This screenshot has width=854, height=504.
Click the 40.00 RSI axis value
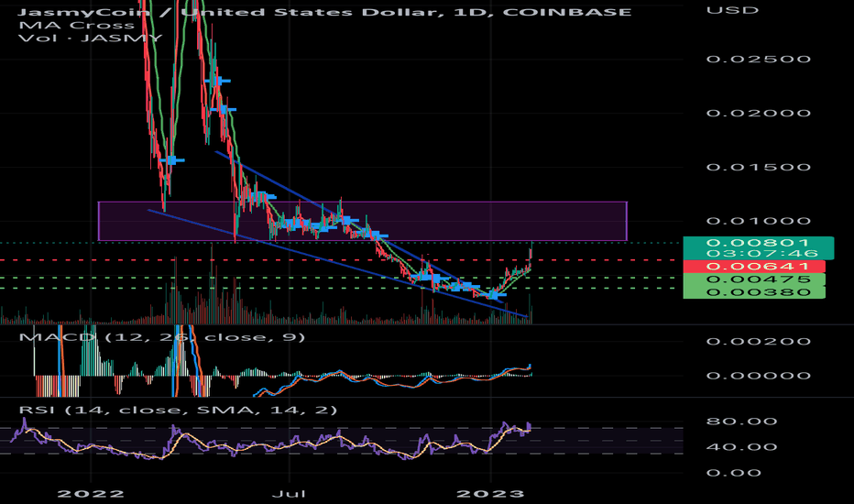[741, 447]
